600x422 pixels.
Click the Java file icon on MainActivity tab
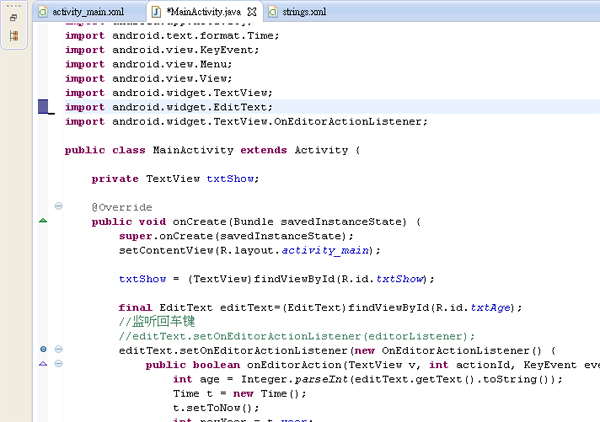(x=156, y=12)
